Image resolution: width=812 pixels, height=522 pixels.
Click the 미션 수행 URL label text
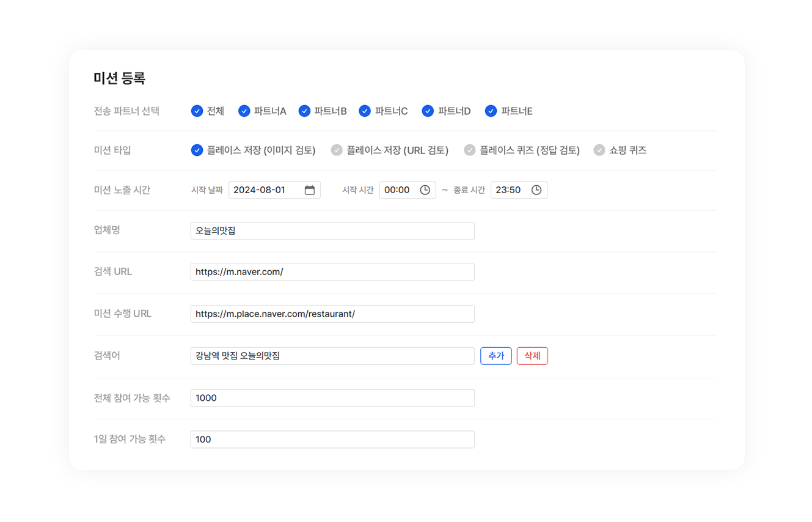click(x=122, y=314)
